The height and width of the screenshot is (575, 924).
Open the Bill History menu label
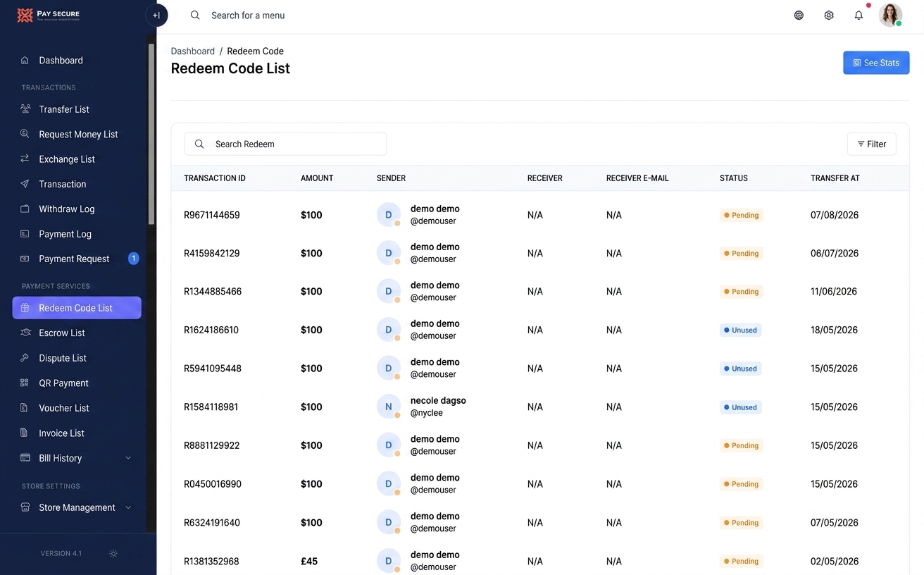pos(61,458)
